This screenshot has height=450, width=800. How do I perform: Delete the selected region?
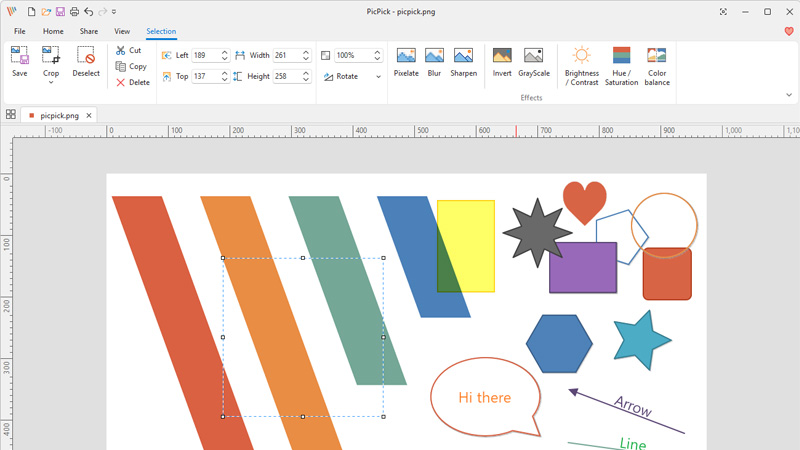133,82
